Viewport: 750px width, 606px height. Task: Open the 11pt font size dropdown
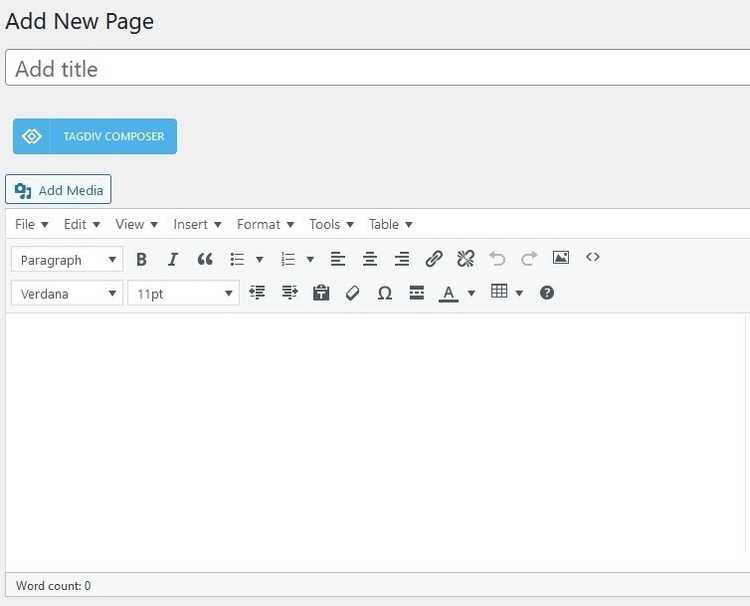184,293
